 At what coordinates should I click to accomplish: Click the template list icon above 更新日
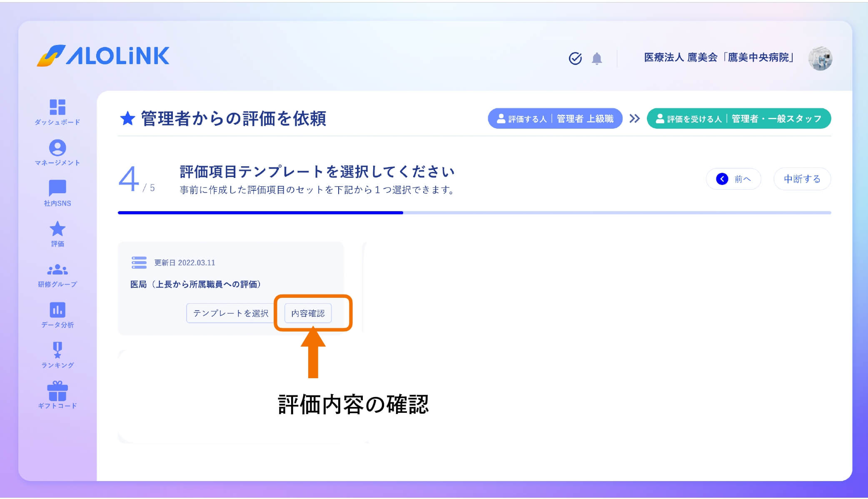[x=138, y=262]
